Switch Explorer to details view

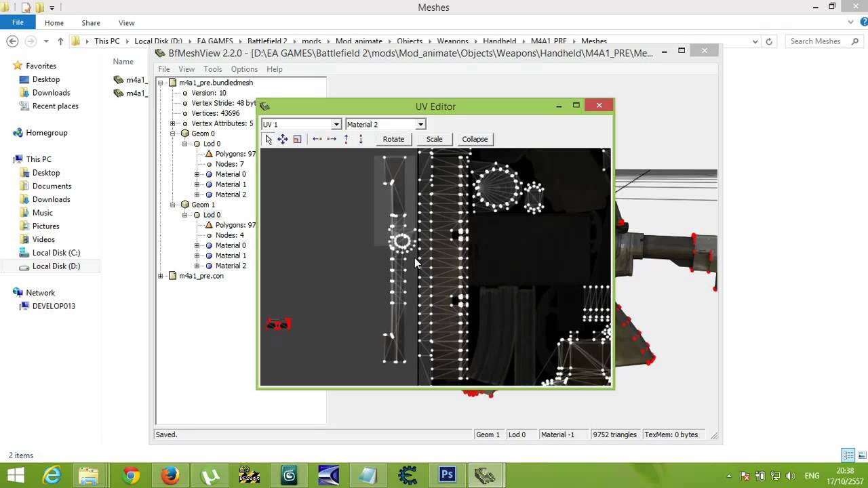[848, 455]
